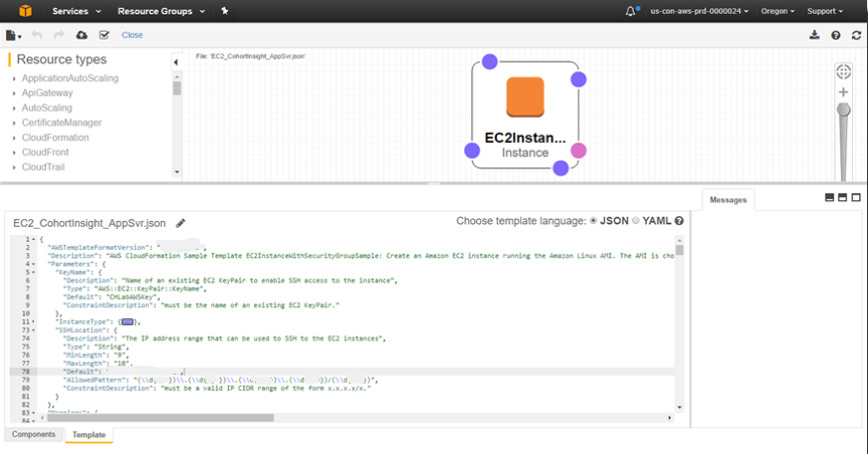Viewport: 868px width, 454px height.
Task: Expand the CertificateManager resource type
Action: (x=15, y=123)
